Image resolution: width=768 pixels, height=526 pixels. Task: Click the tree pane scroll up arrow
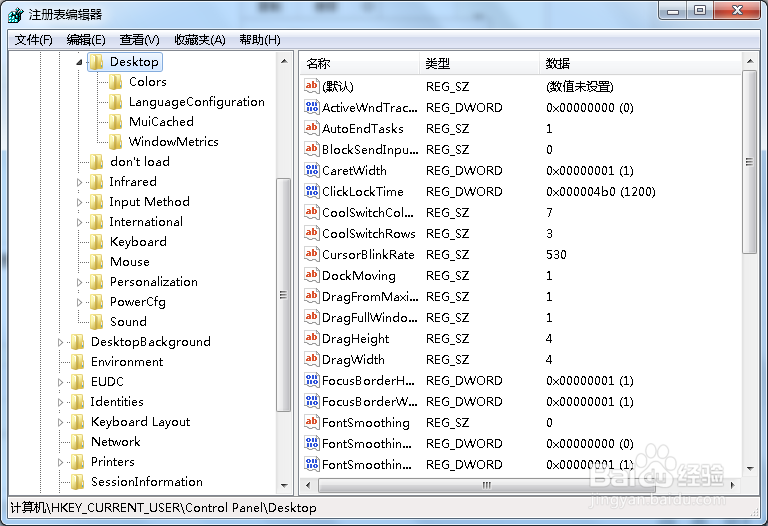(x=284, y=61)
